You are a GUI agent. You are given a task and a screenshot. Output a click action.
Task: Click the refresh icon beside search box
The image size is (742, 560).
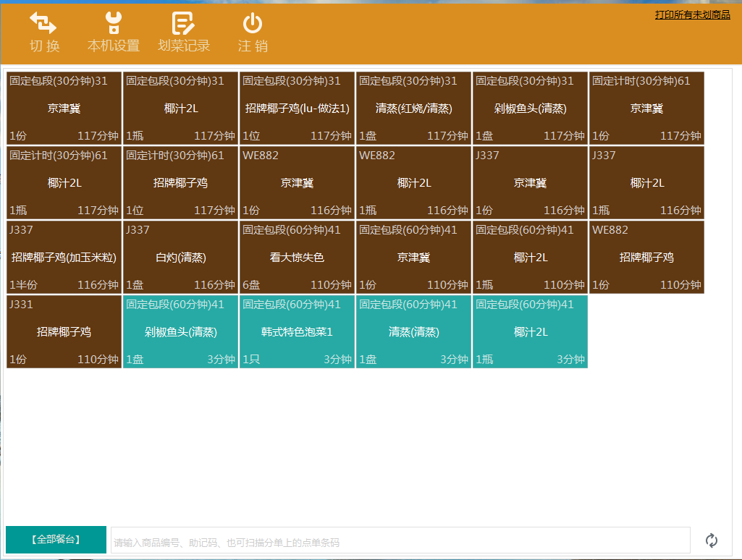pyautogui.click(x=711, y=540)
